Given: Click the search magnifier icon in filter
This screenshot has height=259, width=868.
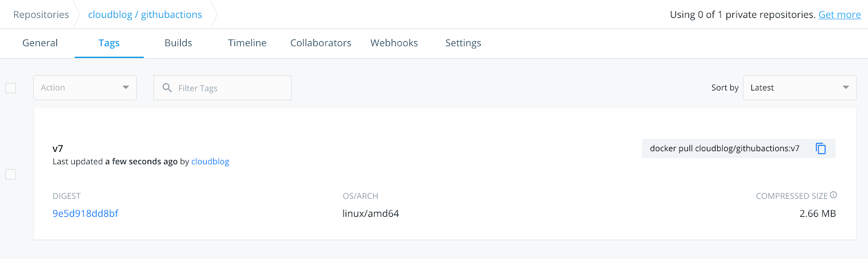Looking at the screenshot, I should 167,88.
